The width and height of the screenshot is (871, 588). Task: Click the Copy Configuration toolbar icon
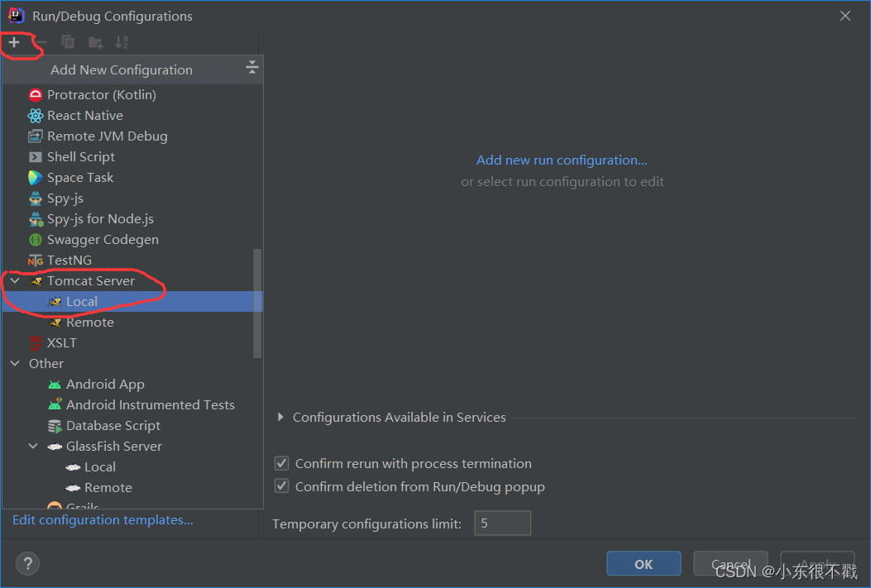(x=68, y=42)
